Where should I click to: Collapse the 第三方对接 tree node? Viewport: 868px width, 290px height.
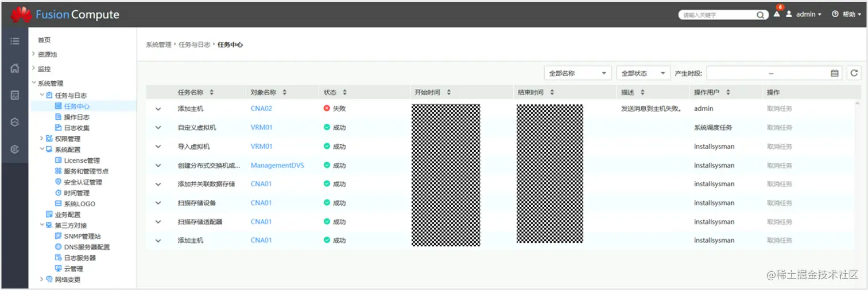pyautogui.click(x=41, y=225)
